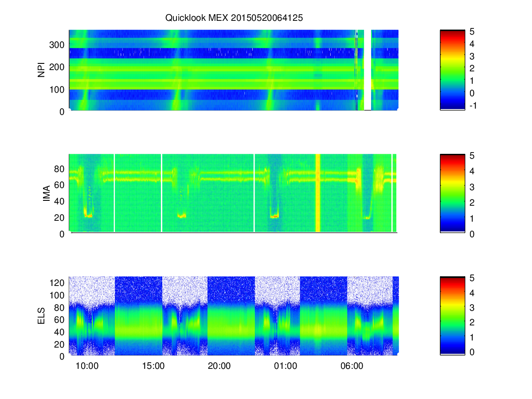Click the 01:00 time tick label
This screenshot has width=532, height=399.
[x=285, y=366]
